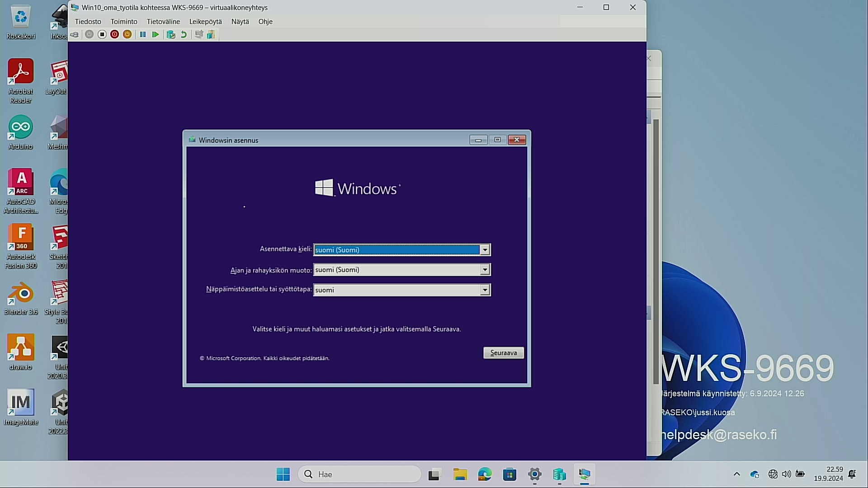Open Settings from the taskbar
This screenshot has height=488, width=868.
[x=535, y=474]
